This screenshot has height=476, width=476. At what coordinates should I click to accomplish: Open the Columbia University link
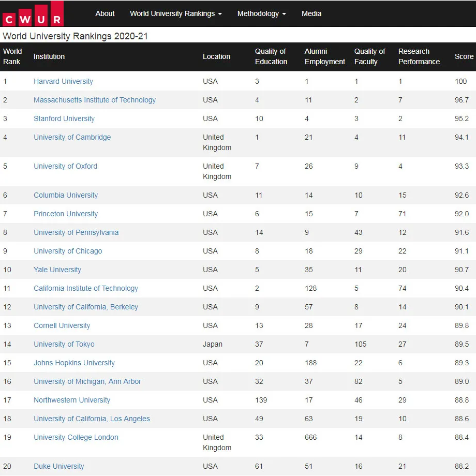tap(66, 195)
